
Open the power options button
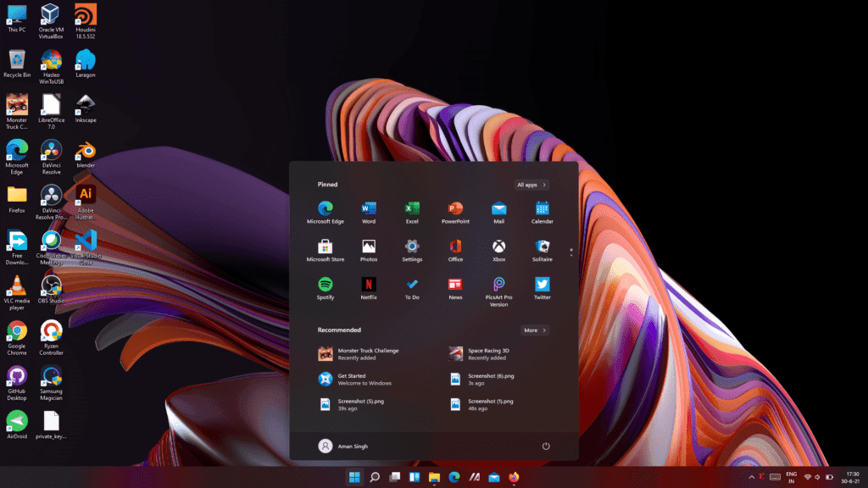click(546, 446)
